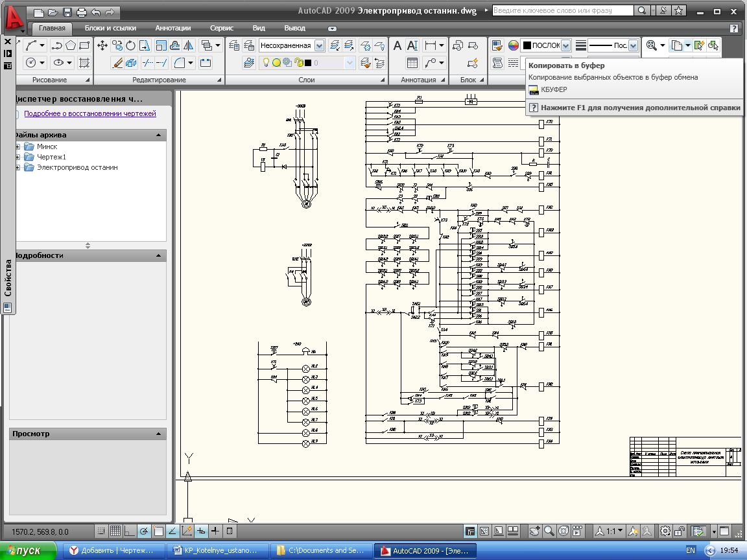Viewport: 747px width, 560px height.
Task: Open the ПОСЛОЮ color dropdown
Action: 565,46
